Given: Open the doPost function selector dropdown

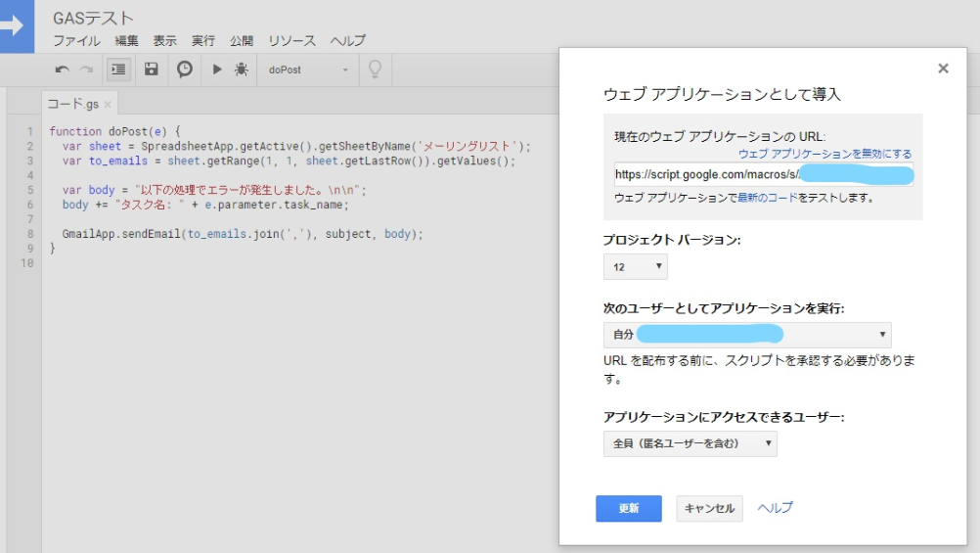Looking at the screenshot, I should tap(307, 70).
